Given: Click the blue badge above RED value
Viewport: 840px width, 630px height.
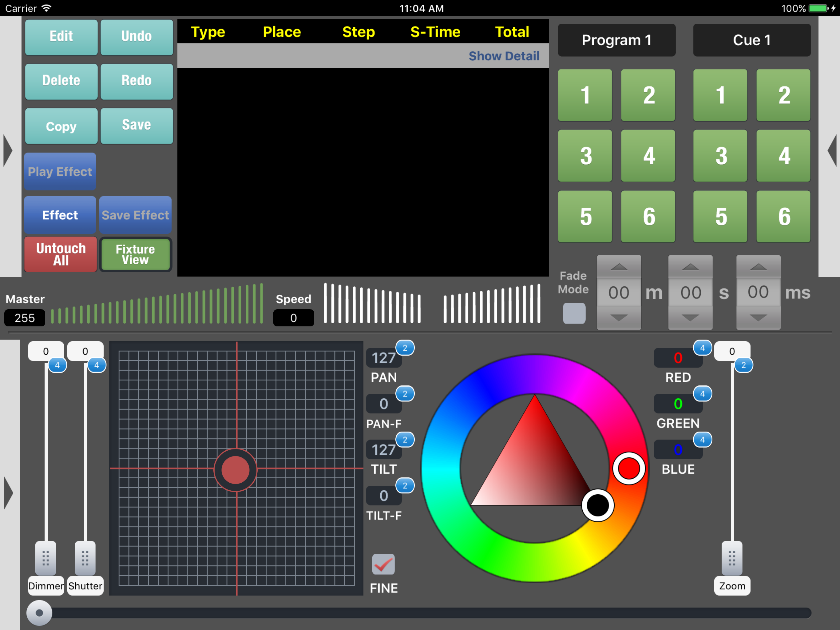Looking at the screenshot, I should [702, 348].
